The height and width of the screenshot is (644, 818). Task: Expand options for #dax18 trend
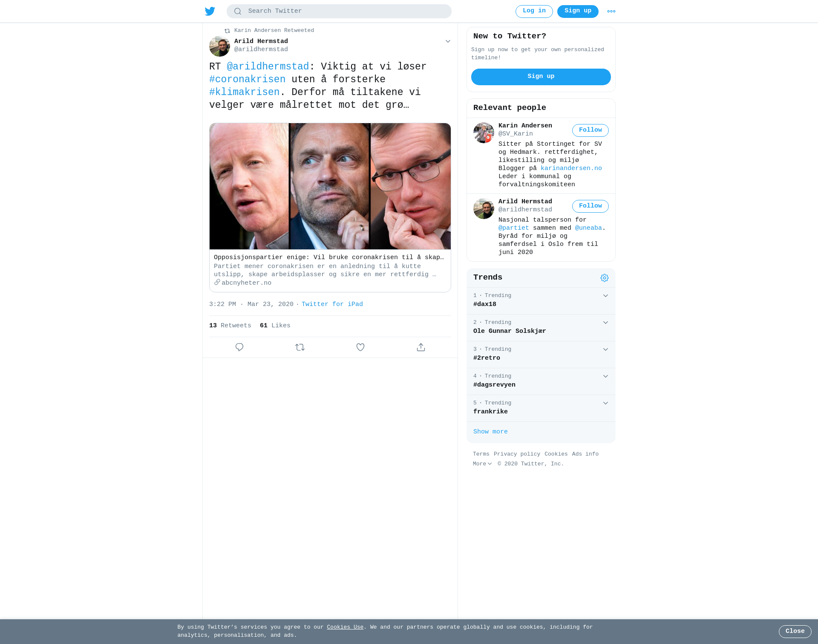click(x=605, y=296)
